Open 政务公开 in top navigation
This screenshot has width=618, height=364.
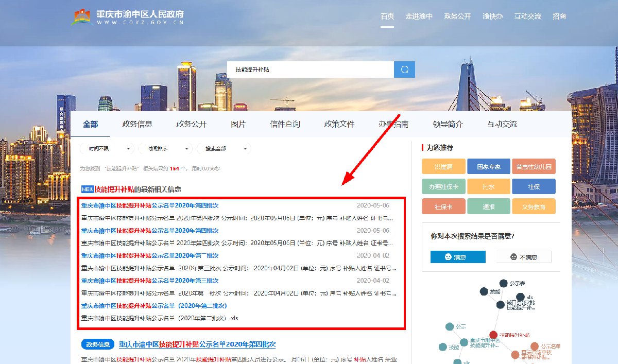tap(457, 16)
